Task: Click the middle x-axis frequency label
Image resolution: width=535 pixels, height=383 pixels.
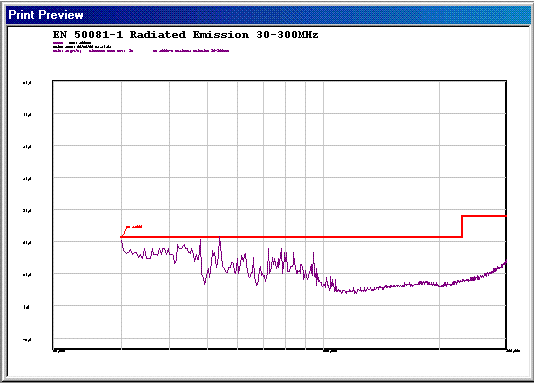Action: tap(330, 351)
